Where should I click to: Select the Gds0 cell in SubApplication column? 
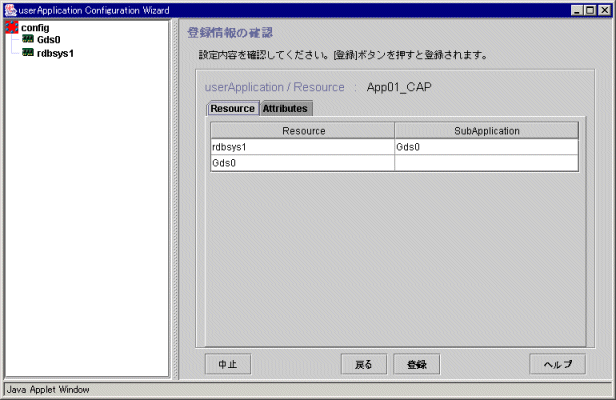[x=486, y=147]
